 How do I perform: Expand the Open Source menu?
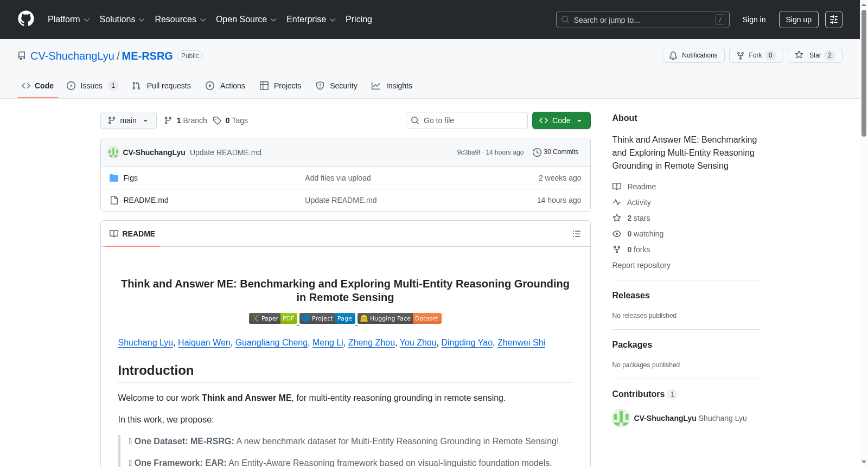pyautogui.click(x=246, y=20)
